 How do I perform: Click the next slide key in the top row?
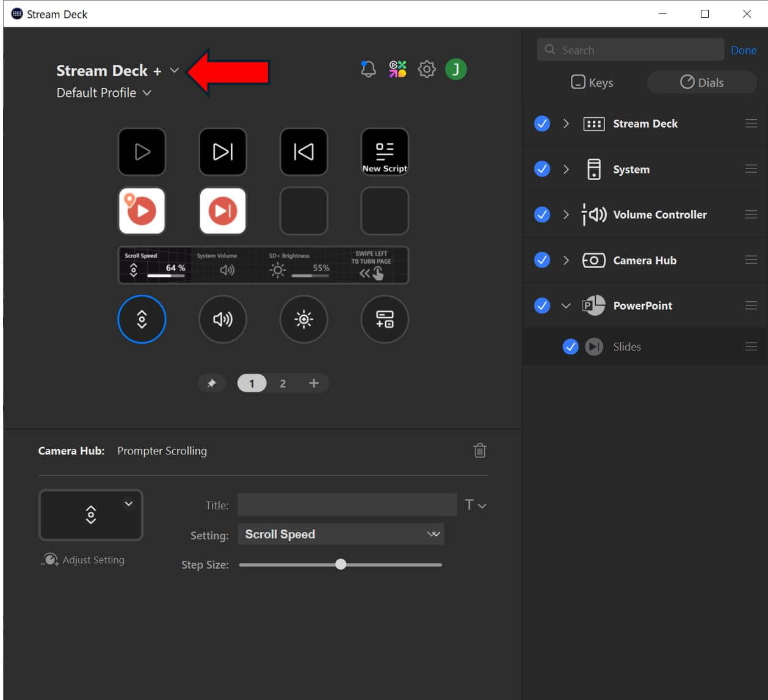pyautogui.click(x=223, y=151)
